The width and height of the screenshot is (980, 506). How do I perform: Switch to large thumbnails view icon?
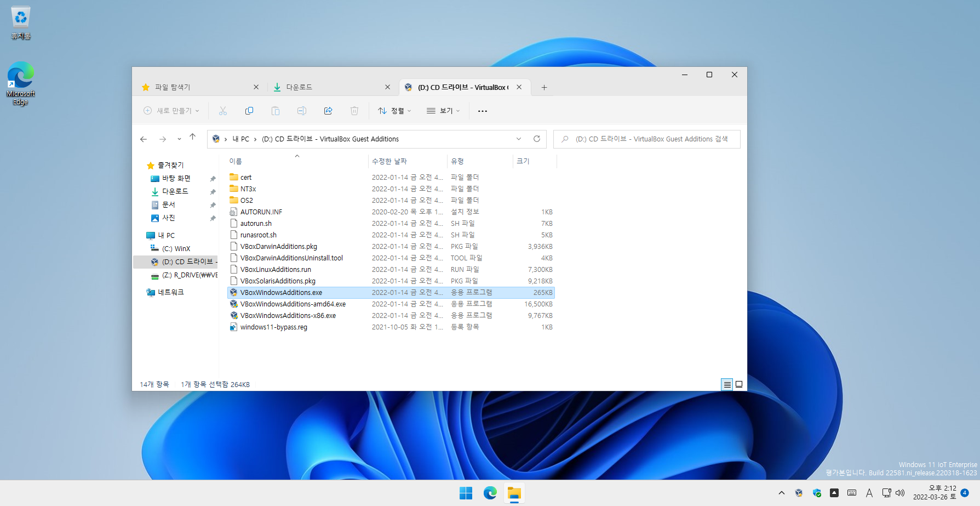tap(739, 384)
